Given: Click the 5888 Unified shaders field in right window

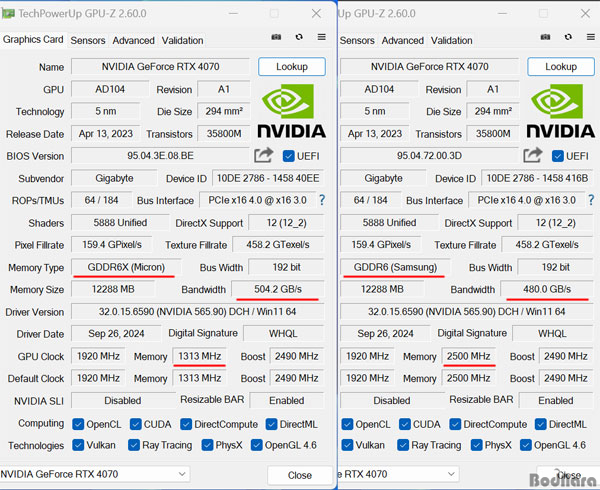Looking at the screenshot, I should click(389, 223).
